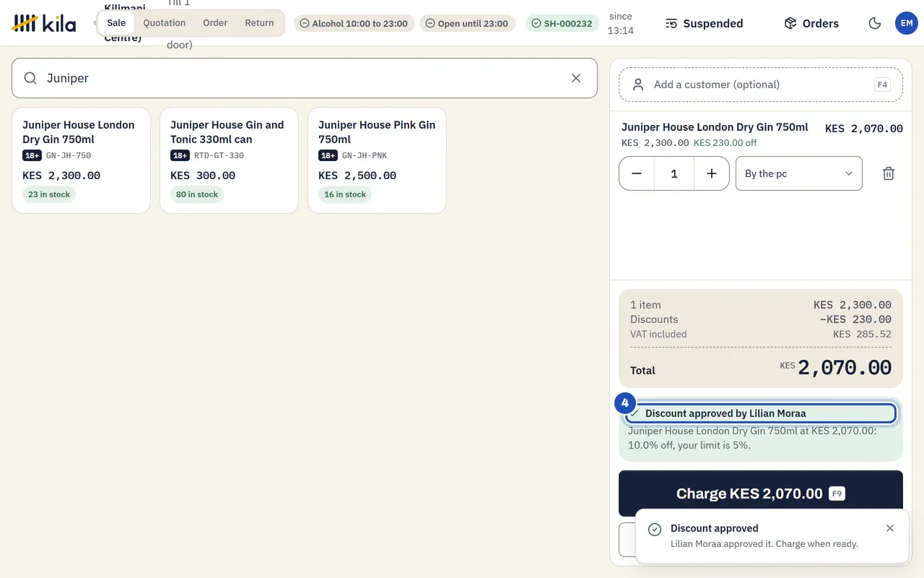Switch to the Return tab
Screen dimensions: 924x578
[x=259, y=23]
